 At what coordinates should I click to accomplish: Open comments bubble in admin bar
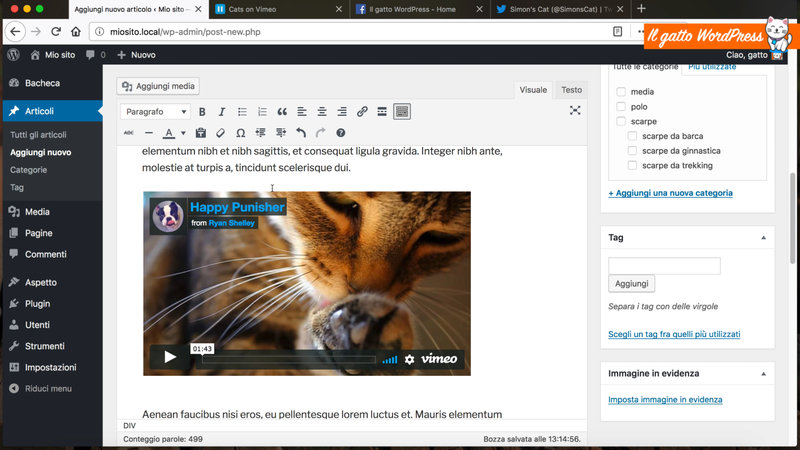95,55
